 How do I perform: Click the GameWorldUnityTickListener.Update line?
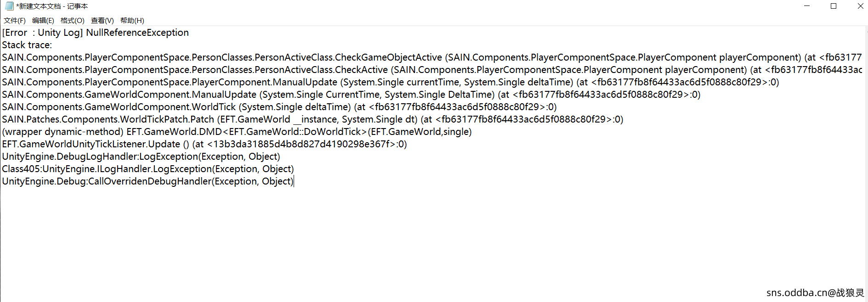click(x=204, y=144)
